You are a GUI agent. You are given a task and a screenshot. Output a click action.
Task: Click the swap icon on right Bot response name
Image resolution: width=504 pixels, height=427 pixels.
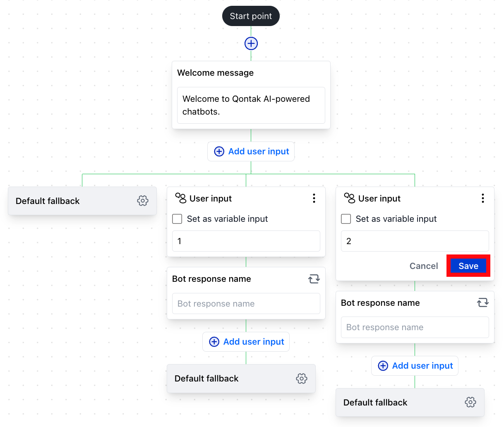pos(483,302)
